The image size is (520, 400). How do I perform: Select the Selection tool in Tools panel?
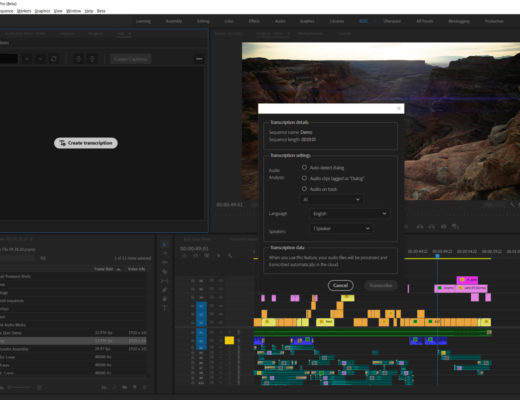coord(164,245)
